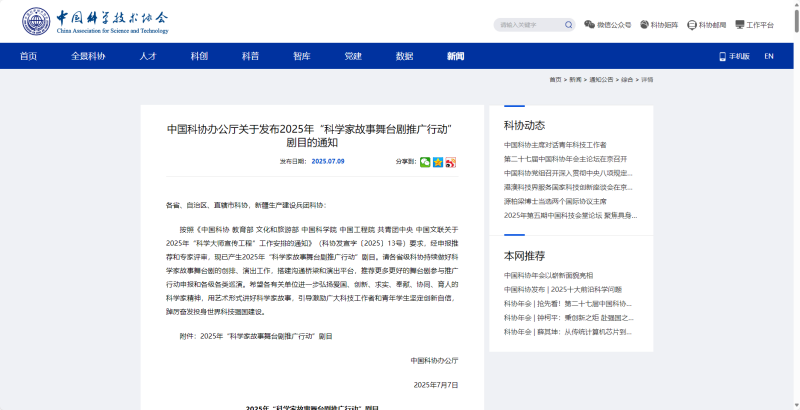Click the 科协动态 section heading
This screenshot has width=800, height=410.
click(524, 125)
